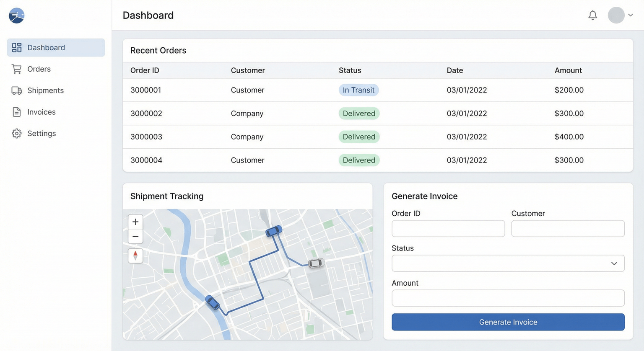The height and width of the screenshot is (351, 644).
Task: Zoom in on the shipment map
Action: (135, 222)
